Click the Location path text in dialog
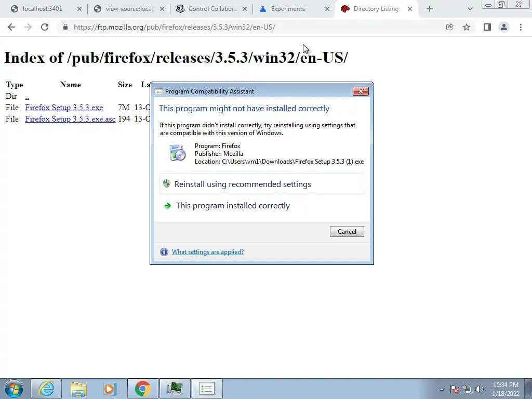Image resolution: width=532 pixels, height=399 pixels. click(279, 162)
